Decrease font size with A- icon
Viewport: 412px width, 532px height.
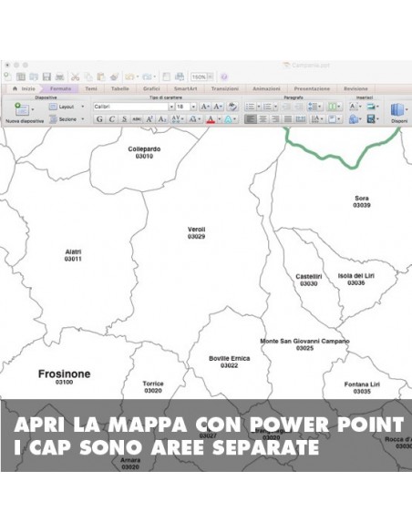[x=218, y=107]
